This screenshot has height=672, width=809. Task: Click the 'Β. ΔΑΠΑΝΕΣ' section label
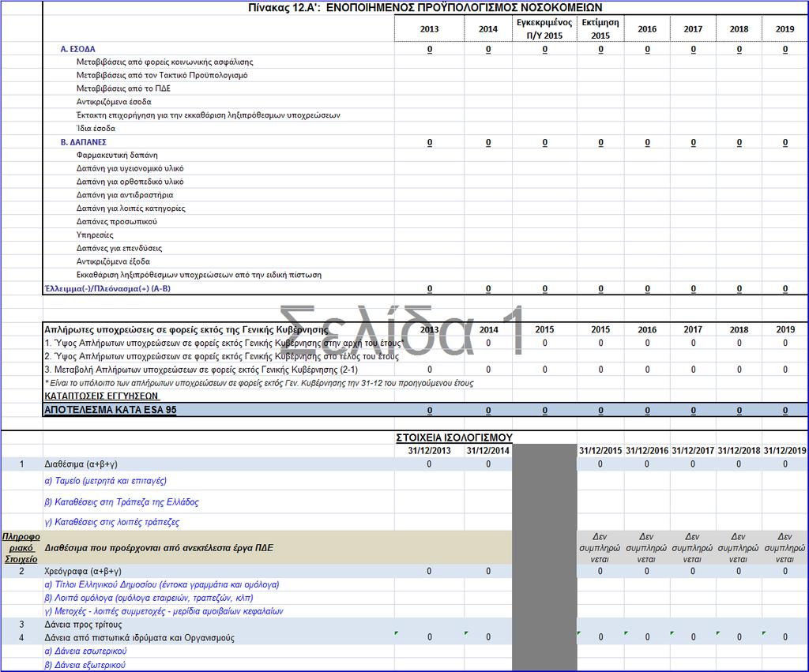click(x=84, y=142)
